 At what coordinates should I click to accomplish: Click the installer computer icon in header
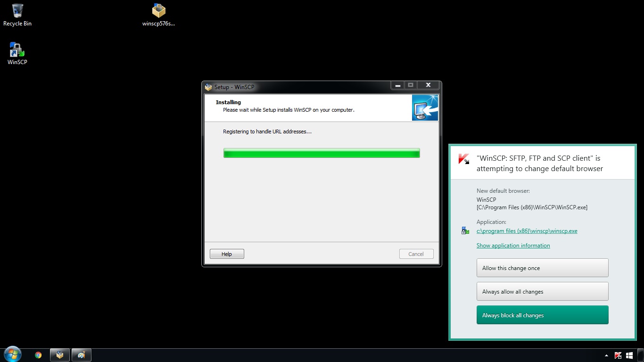[x=425, y=108]
